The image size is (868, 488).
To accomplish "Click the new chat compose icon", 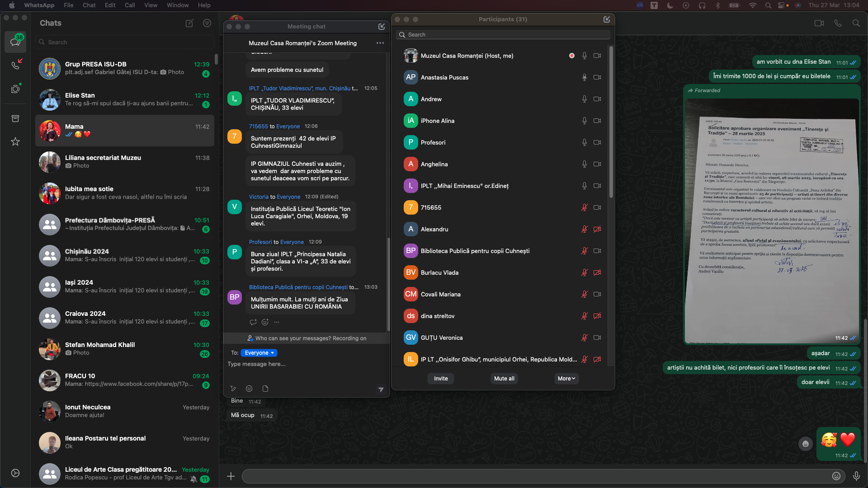I will [x=189, y=23].
